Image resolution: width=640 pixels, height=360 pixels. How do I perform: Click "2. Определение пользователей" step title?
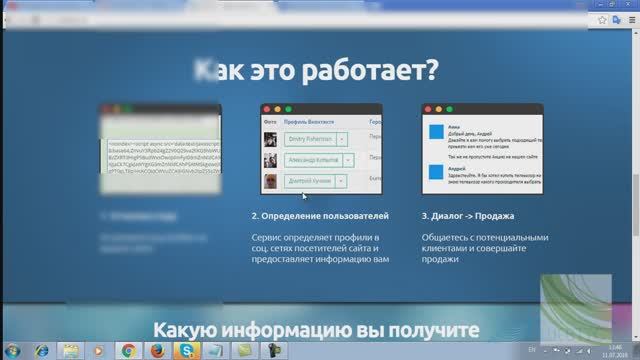pos(320,216)
